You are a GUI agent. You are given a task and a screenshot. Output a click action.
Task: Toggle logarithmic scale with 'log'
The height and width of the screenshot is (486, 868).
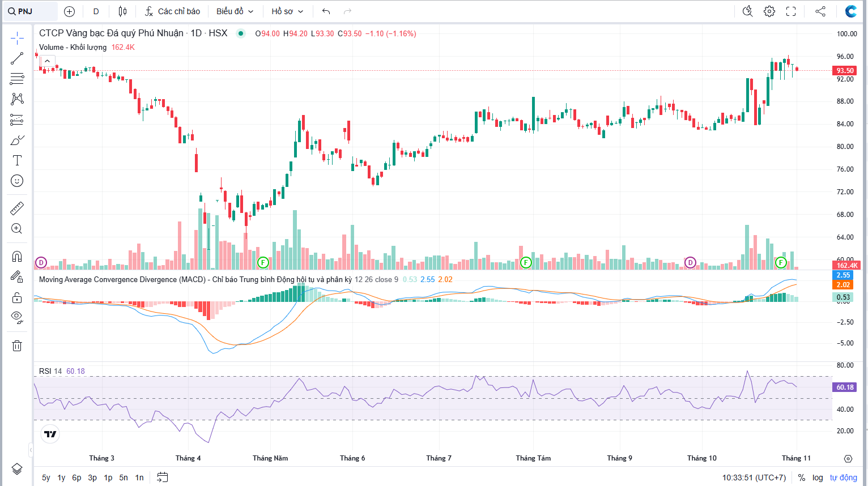818,478
